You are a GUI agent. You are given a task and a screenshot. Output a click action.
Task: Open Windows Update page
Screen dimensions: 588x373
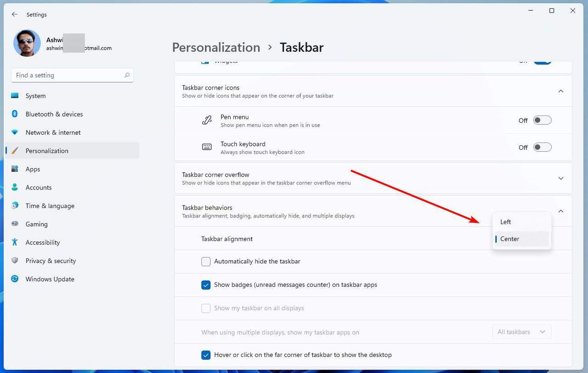(x=72, y=279)
